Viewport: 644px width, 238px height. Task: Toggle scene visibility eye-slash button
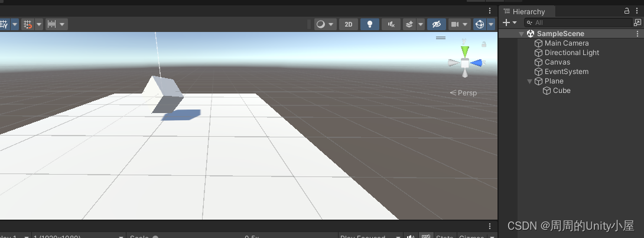[x=436, y=24]
